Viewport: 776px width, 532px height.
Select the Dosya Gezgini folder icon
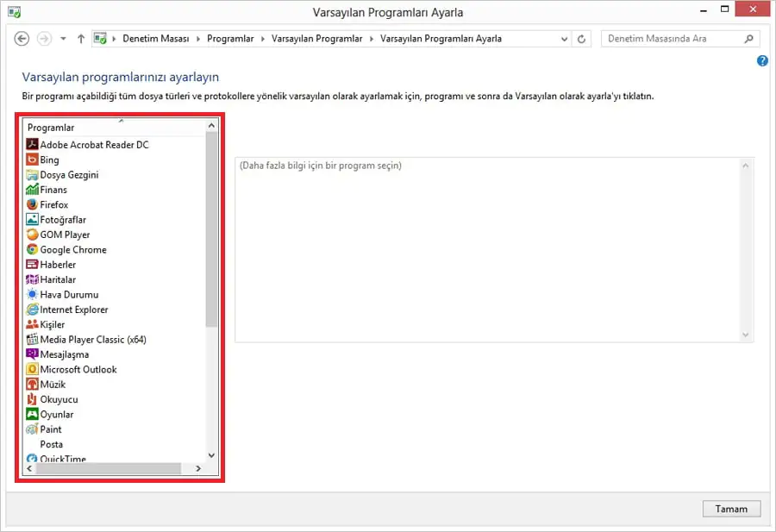click(32, 175)
